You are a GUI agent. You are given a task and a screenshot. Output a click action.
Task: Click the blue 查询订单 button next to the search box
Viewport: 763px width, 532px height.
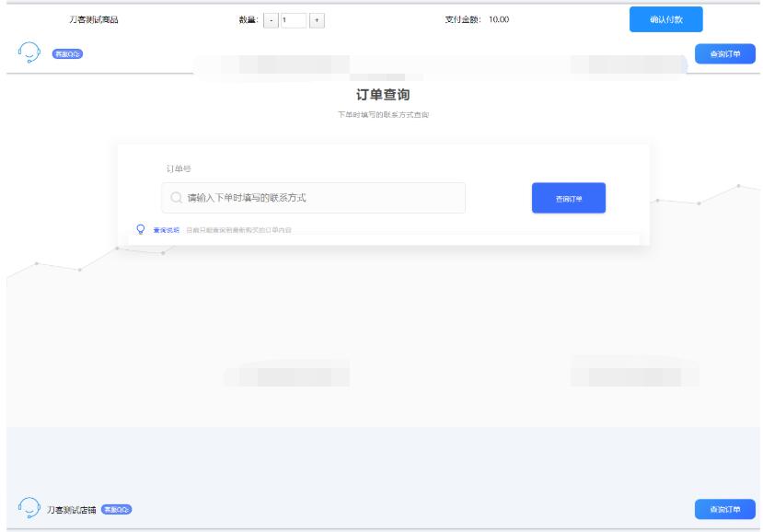pyautogui.click(x=568, y=195)
